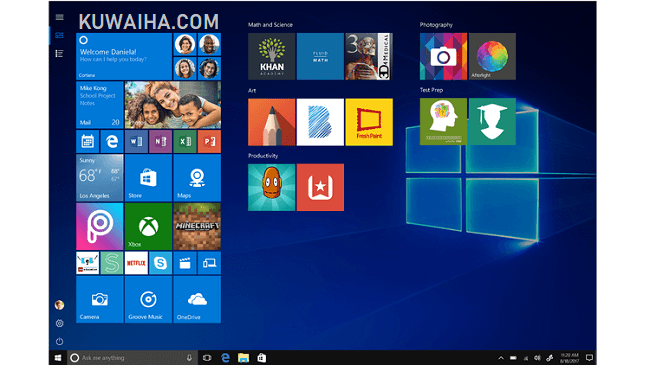Screen dimensions: 650x365
Task: Open the PowerPoint tile
Action: point(209,141)
